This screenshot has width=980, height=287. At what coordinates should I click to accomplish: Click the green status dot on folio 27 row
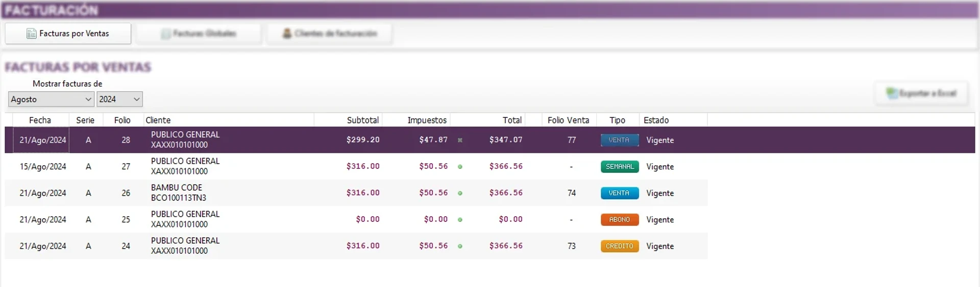pos(460,167)
